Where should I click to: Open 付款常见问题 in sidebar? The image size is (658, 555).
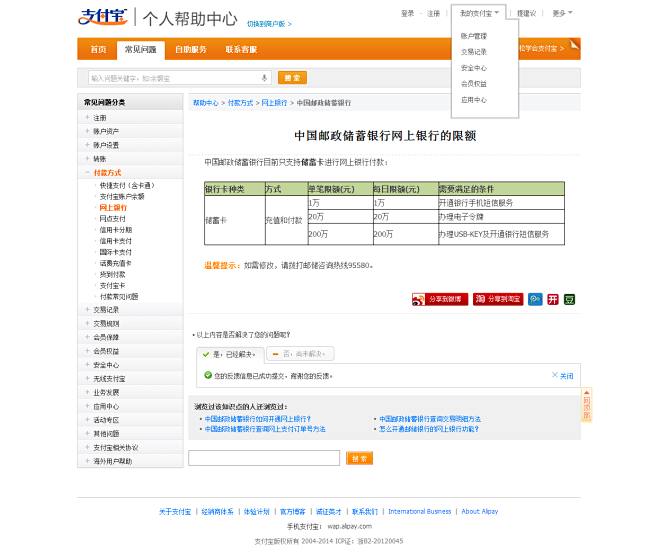click(119, 297)
